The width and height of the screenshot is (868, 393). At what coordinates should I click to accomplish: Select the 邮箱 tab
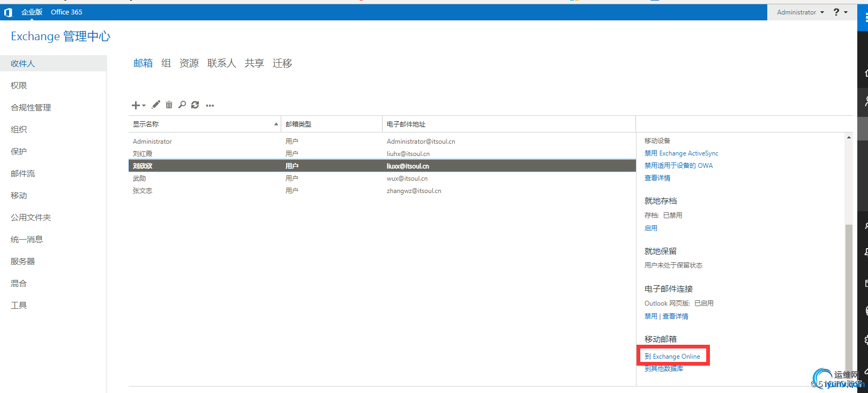[143, 63]
